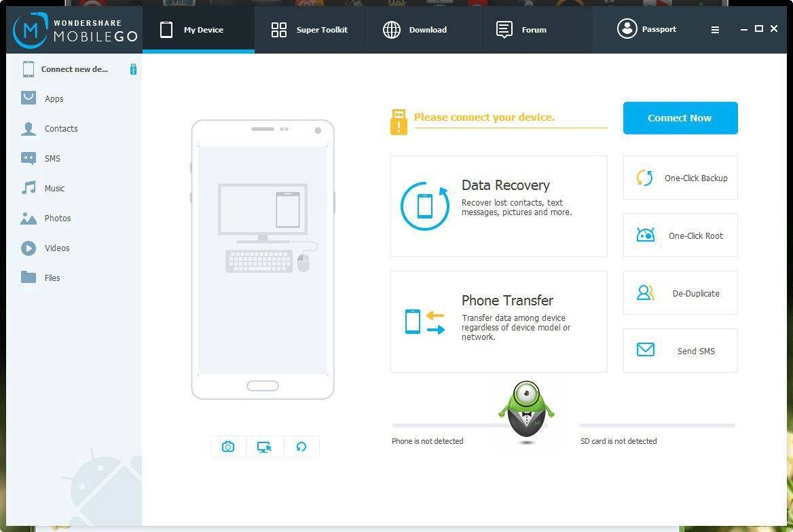This screenshot has height=532, width=793.
Task: Click the De-Duplicate contacts icon
Action: [645, 292]
